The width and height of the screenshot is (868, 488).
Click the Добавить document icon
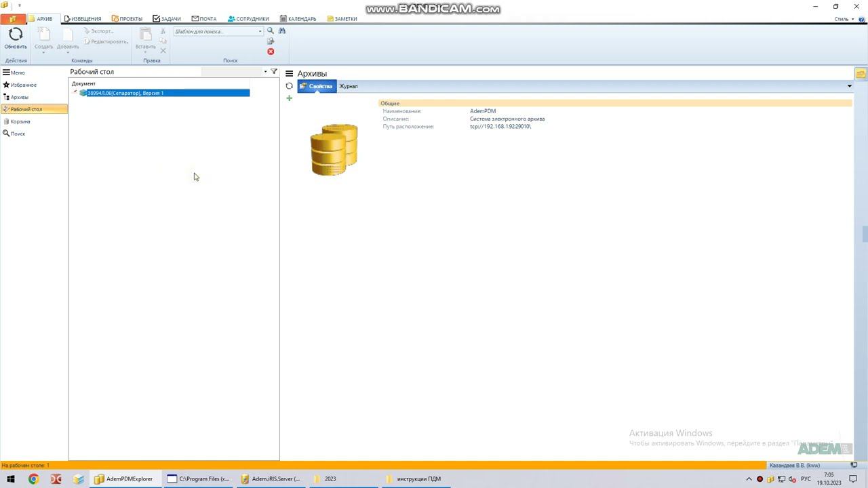[68, 35]
